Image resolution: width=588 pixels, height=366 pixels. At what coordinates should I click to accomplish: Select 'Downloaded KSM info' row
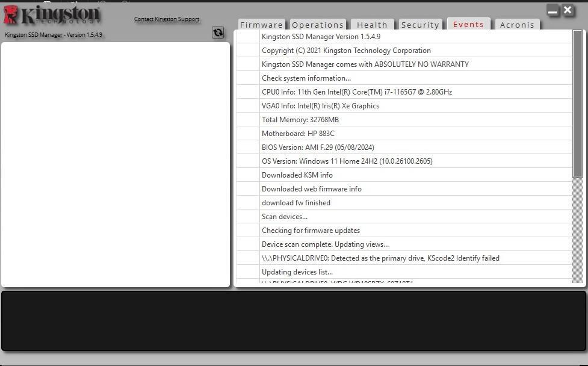pyautogui.click(x=404, y=175)
